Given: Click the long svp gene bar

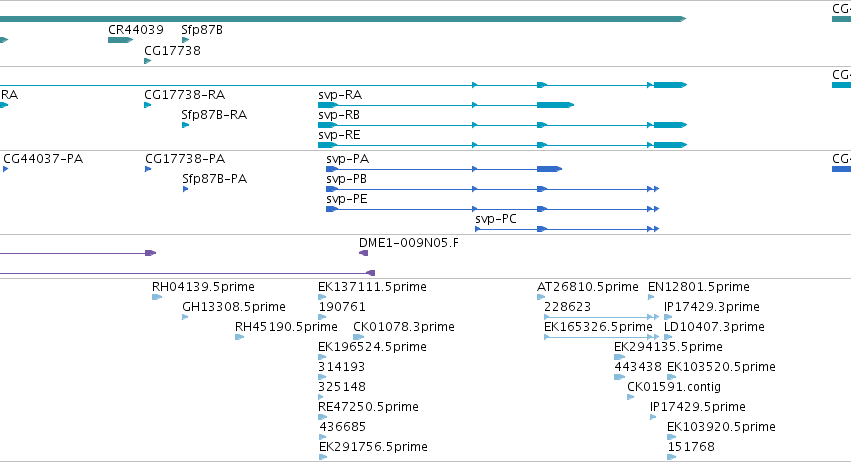Looking at the screenshot, I should point(343,19).
